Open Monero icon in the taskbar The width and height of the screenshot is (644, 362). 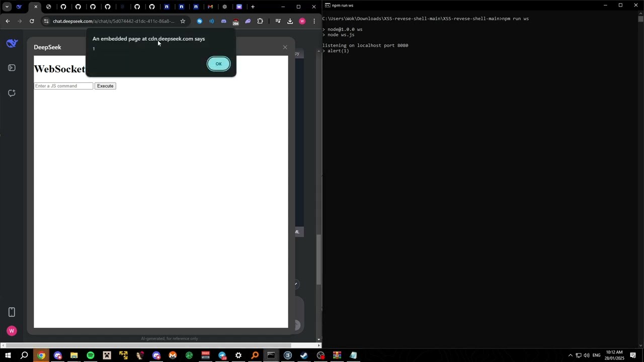(173, 355)
